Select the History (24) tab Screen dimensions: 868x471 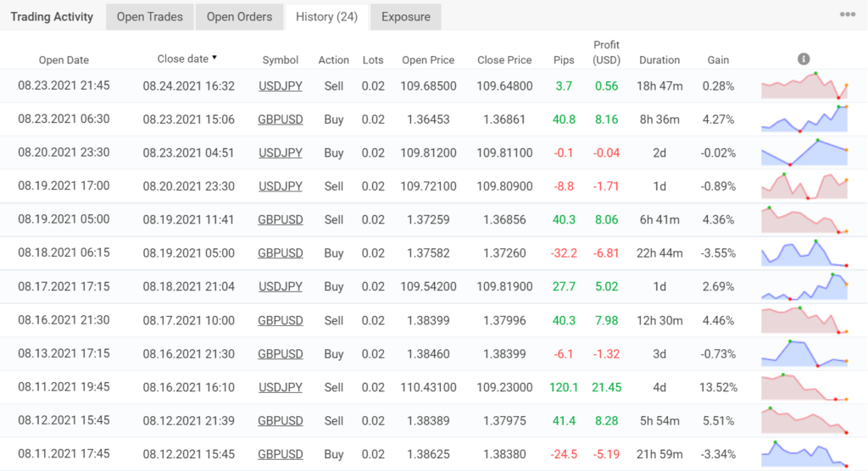pos(326,17)
